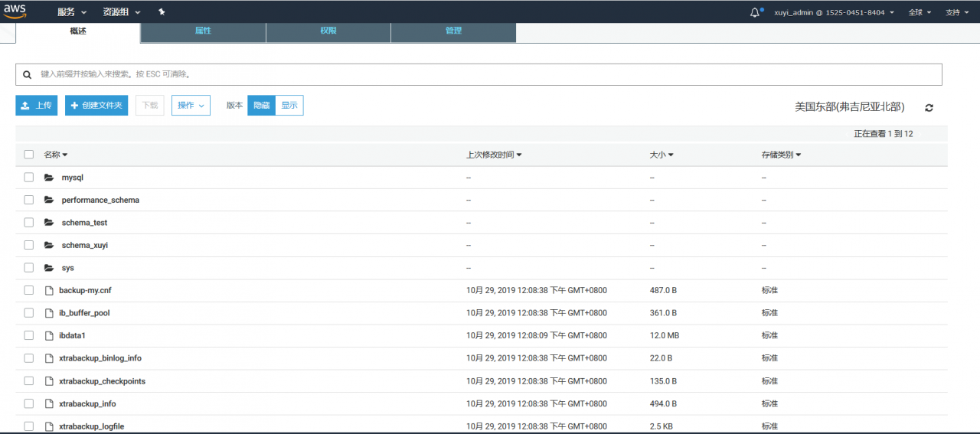
Task: Select the performance_schema row checkbox
Action: (28, 200)
